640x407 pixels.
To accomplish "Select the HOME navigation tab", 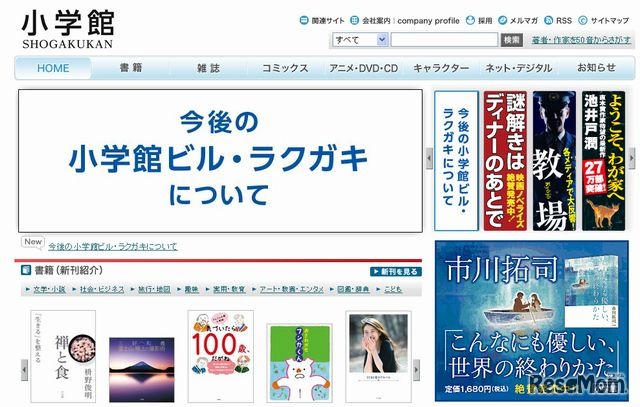I will (x=53, y=68).
